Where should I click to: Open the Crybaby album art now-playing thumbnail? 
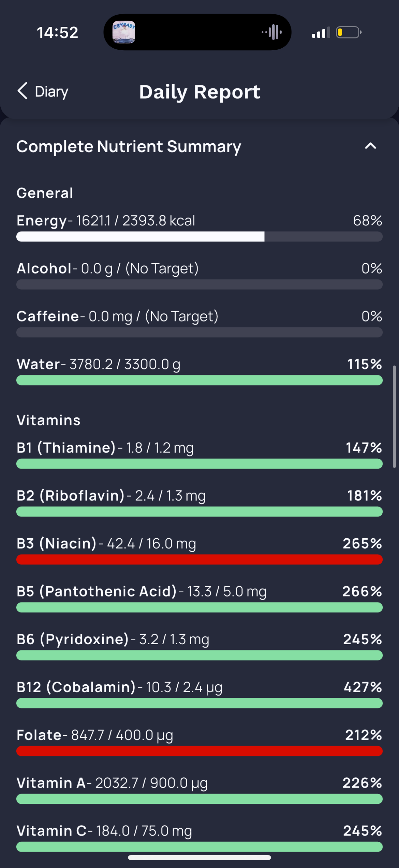click(124, 32)
